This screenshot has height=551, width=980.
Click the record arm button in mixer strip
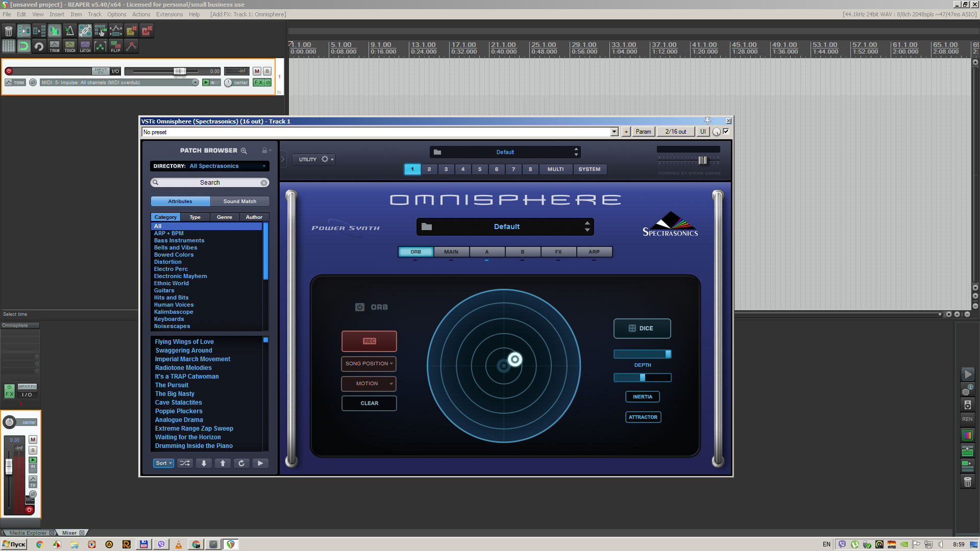[30, 510]
